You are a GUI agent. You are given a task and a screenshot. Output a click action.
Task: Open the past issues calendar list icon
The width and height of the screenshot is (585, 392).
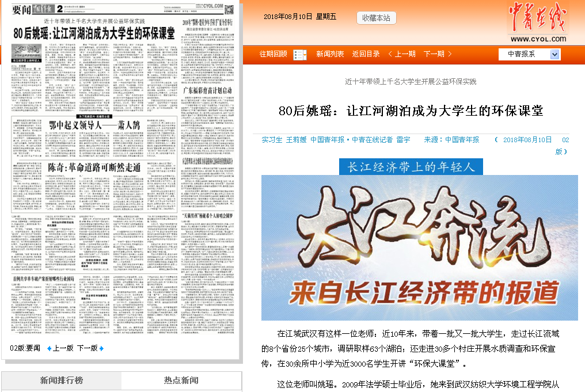[300, 55]
